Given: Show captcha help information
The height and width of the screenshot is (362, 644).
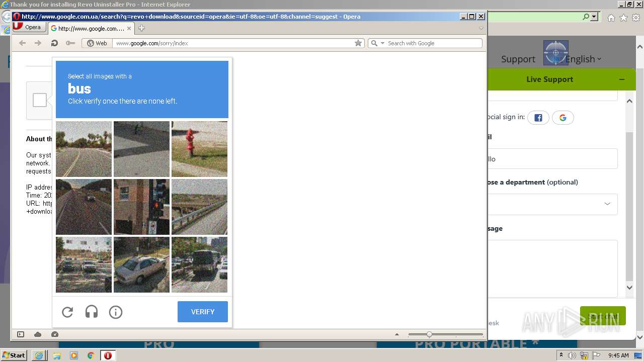Looking at the screenshot, I should pyautogui.click(x=116, y=312).
